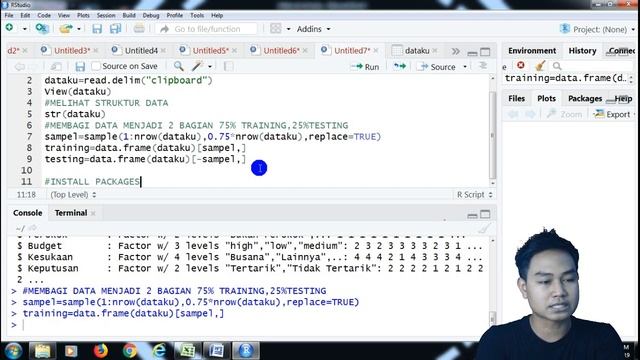Close the dataku tab
This screenshot has width=640, height=360.
pyautogui.click(x=435, y=51)
